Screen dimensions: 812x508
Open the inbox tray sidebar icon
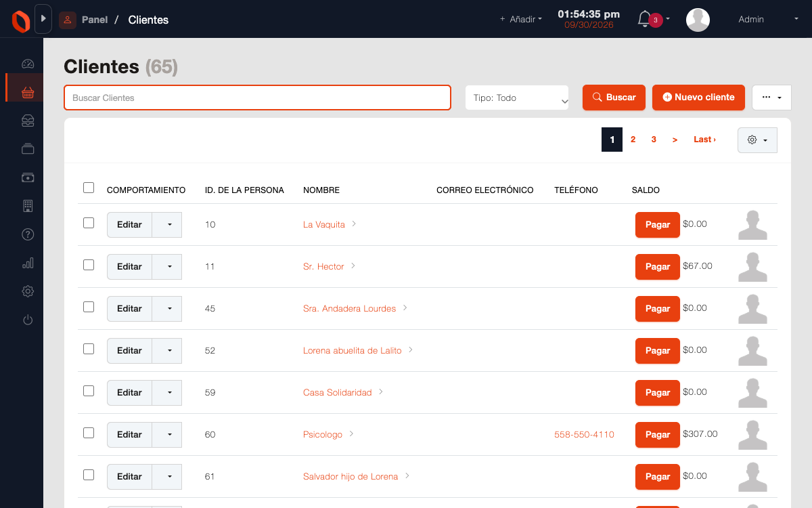point(28,121)
